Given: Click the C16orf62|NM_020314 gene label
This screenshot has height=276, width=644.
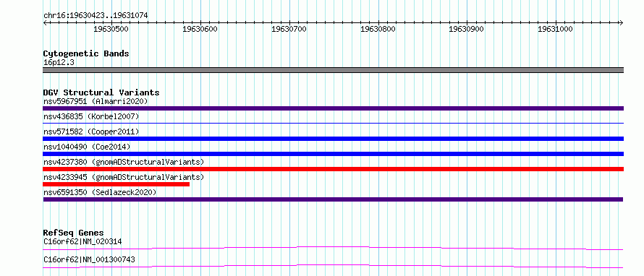Looking at the screenshot, I should (82, 241).
